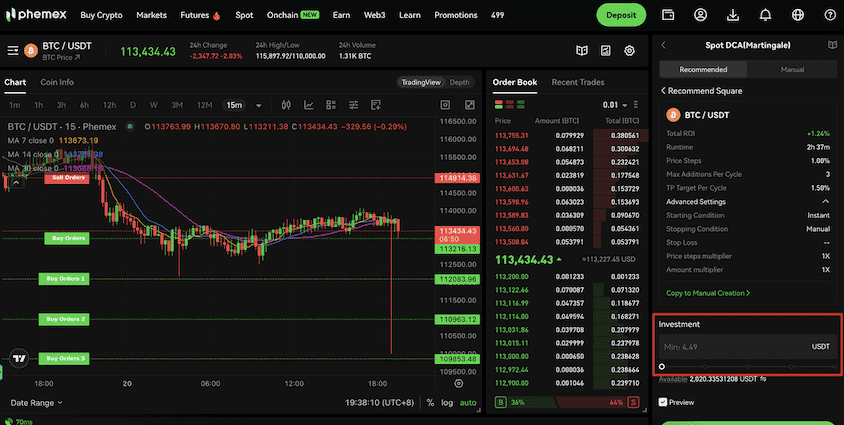Select the 1h timeframe

click(x=39, y=105)
